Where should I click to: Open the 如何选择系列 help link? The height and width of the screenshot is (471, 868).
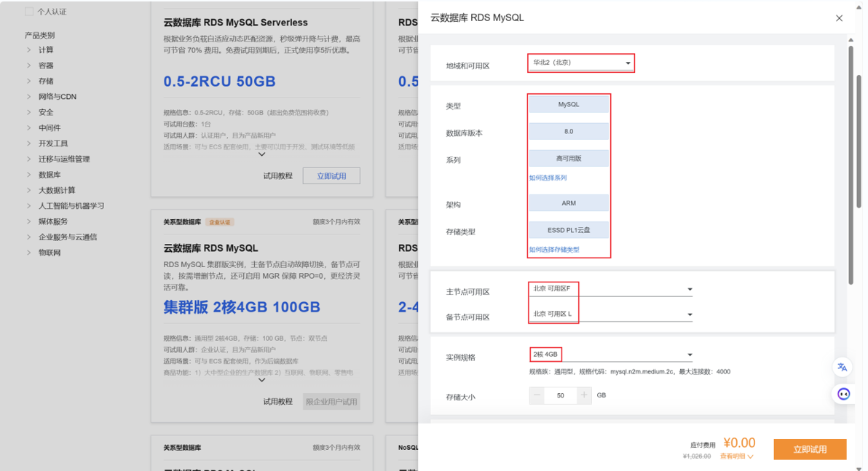click(x=548, y=178)
